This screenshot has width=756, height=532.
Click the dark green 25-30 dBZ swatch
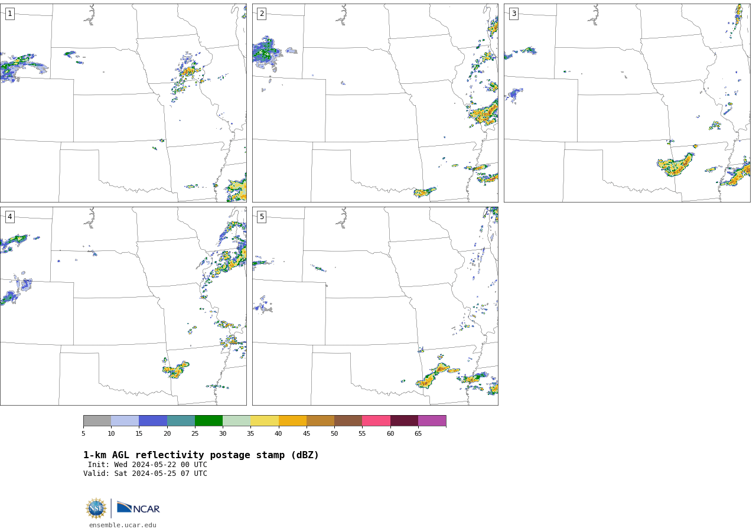click(x=208, y=421)
